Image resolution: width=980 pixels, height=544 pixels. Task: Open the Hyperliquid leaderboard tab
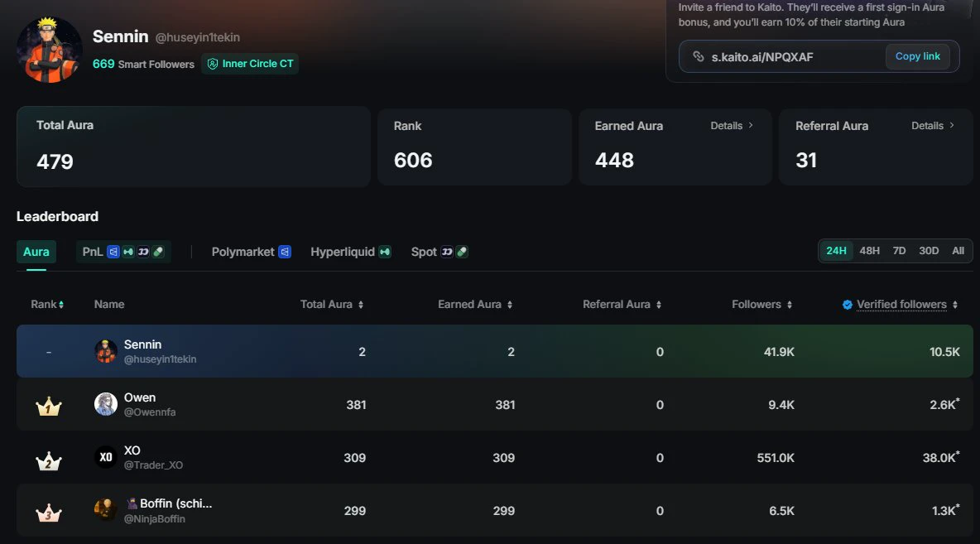pos(351,252)
